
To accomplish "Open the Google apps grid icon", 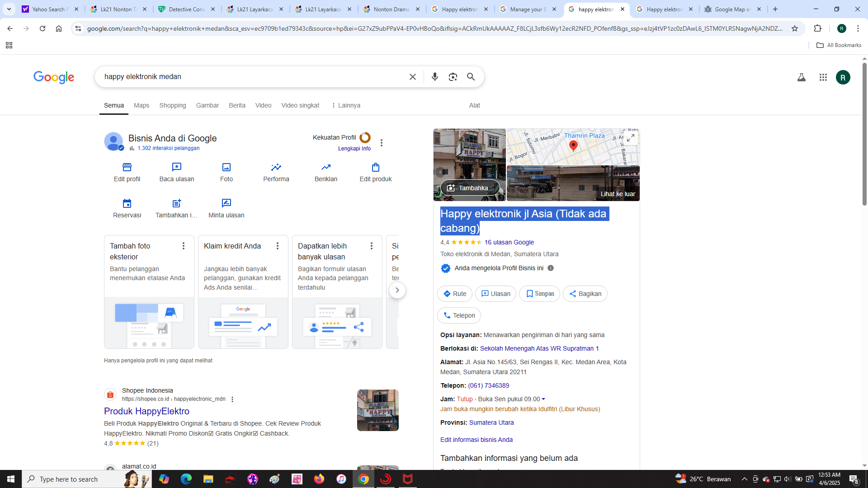I will pyautogui.click(x=823, y=77).
